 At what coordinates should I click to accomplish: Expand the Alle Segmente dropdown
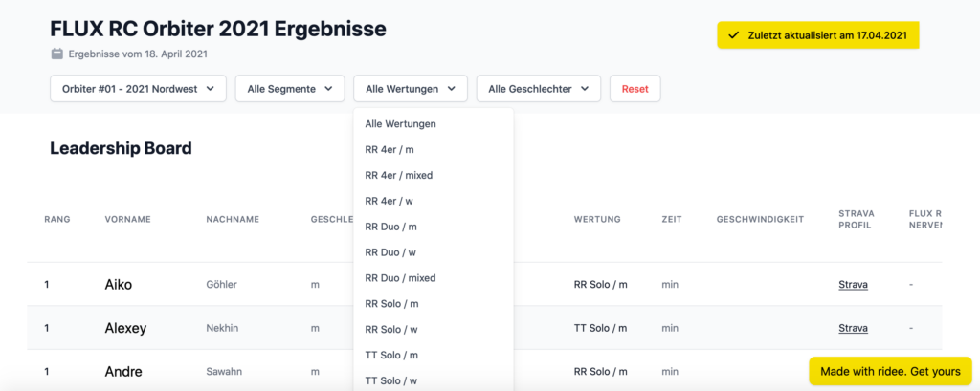pyautogui.click(x=289, y=89)
